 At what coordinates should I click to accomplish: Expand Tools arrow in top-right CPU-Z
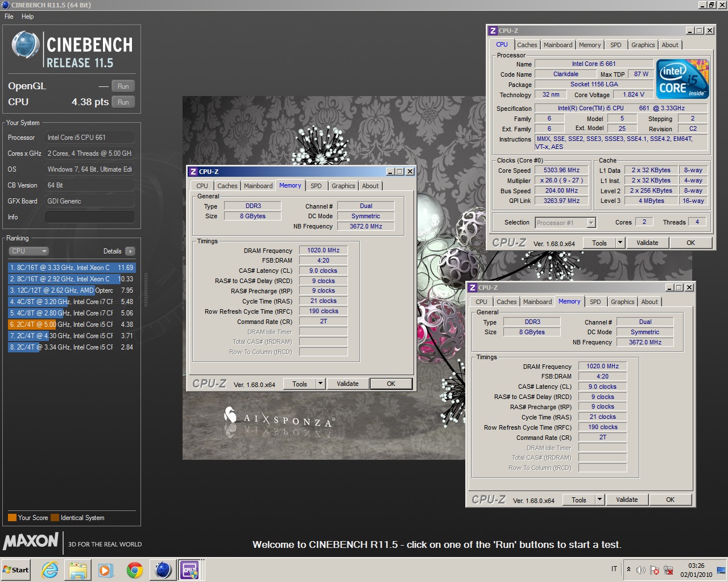620,243
